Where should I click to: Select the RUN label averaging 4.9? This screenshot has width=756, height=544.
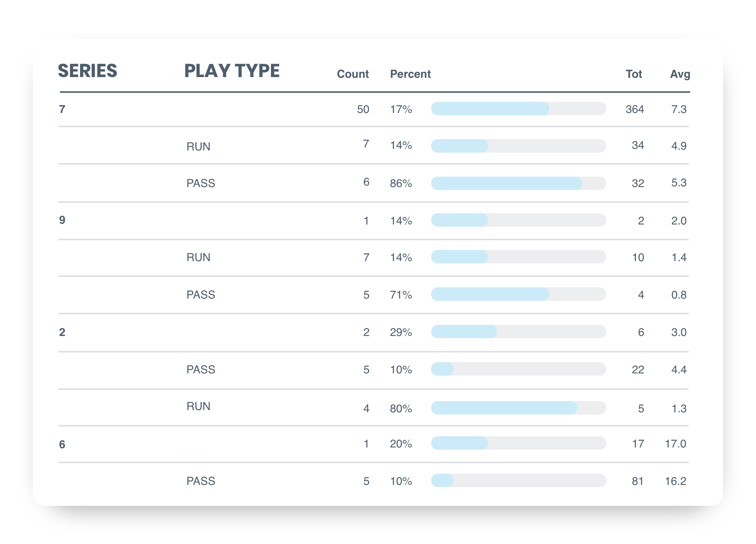(x=198, y=147)
